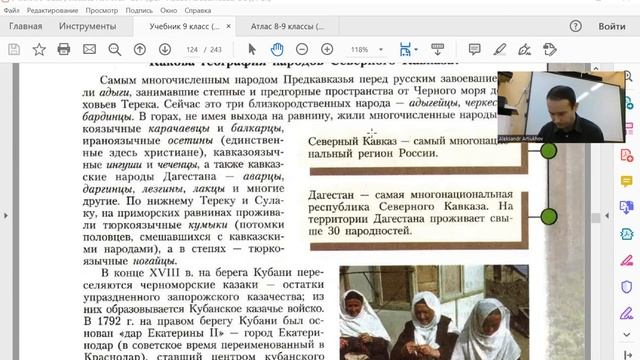Open purple signature request sidebar tool
Image resolution: width=640 pixels, height=360 pixels.
[x=627, y=313]
